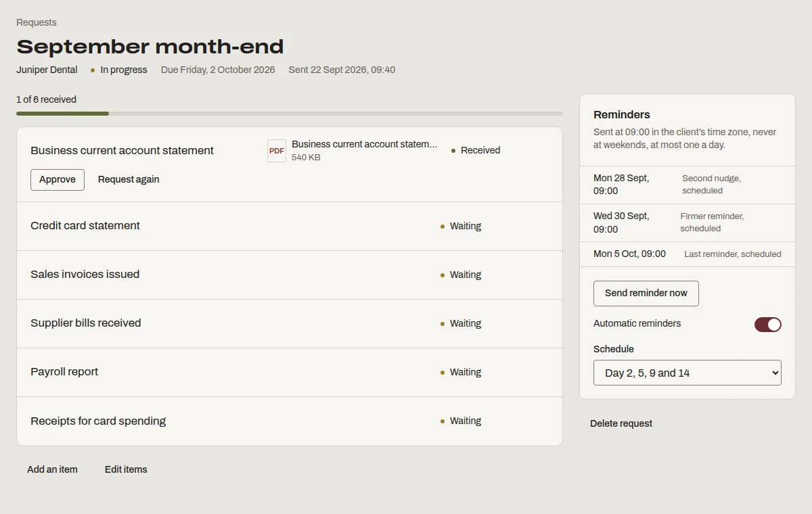812x514 pixels.
Task: Click the Last reminder, scheduled note
Action: 733,254
